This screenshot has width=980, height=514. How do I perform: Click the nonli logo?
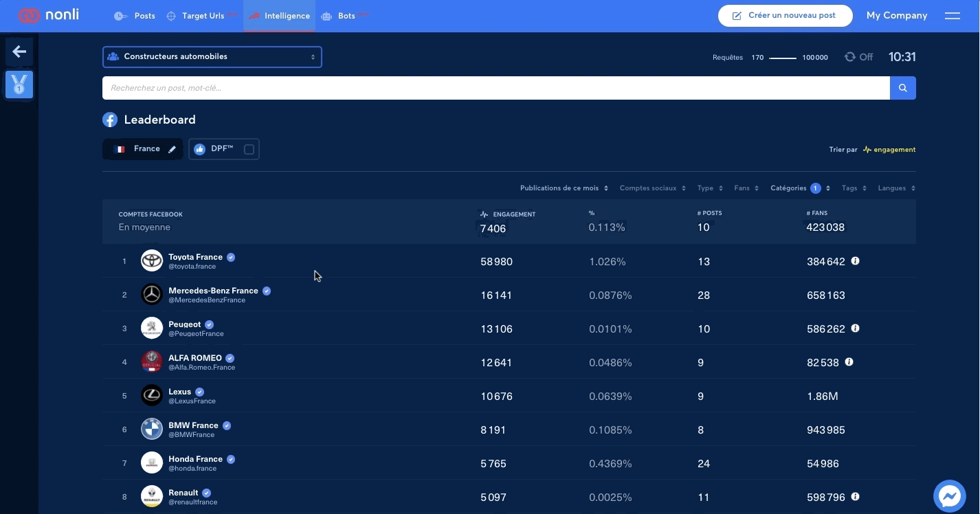click(49, 15)
